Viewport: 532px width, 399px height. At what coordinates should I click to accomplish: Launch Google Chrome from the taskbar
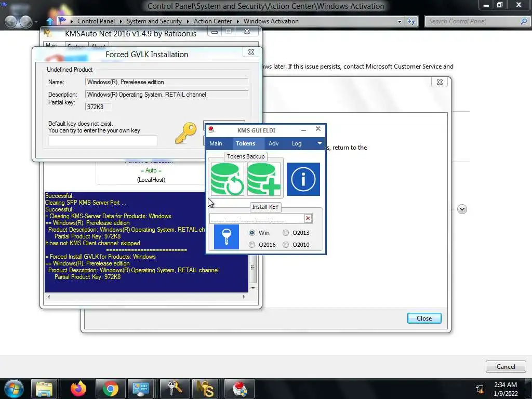click(111, 389)
